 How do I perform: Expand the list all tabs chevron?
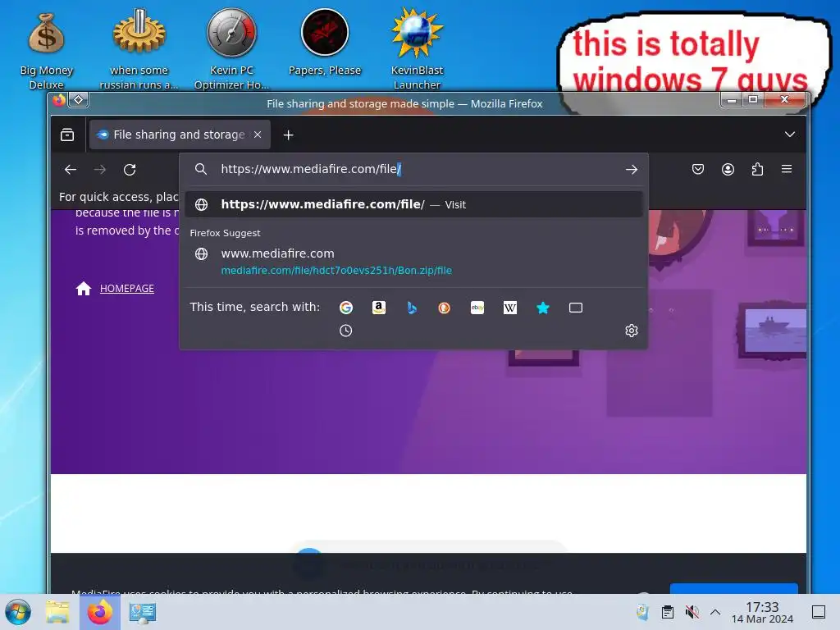point(790,135)
